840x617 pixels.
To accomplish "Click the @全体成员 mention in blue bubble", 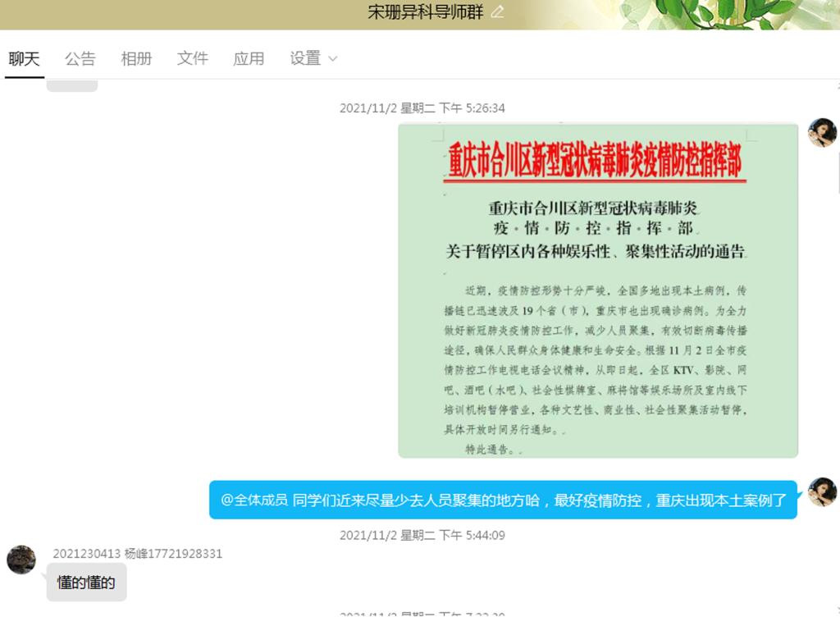I will click(x=254, y=500).
